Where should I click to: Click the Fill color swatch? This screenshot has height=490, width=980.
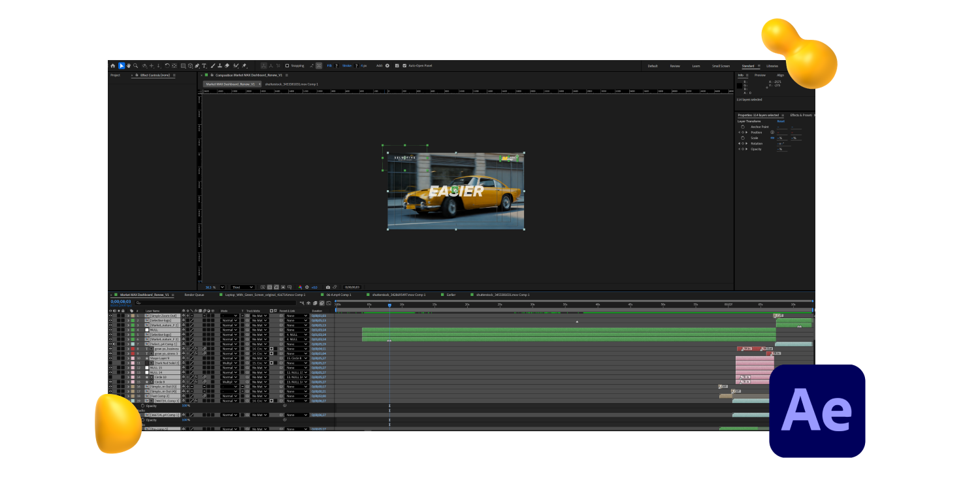336,66
